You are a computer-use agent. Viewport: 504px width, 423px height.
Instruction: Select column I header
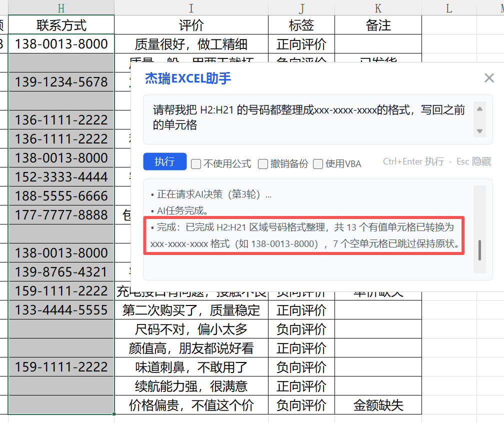(191, 7)
